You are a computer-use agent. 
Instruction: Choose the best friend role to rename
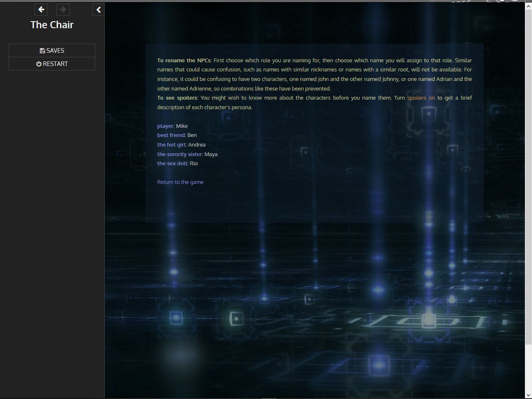[x=171, y=135]
